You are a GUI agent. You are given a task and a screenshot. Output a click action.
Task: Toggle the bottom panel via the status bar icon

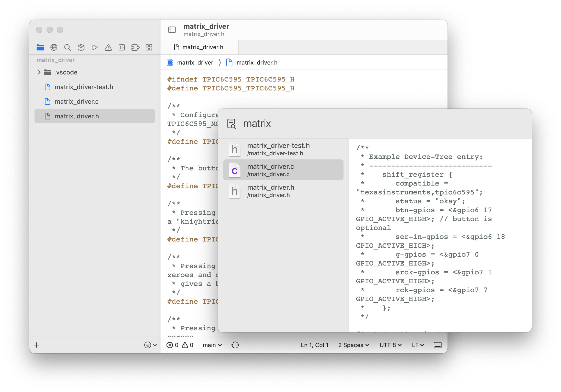(x=438, y=345)
